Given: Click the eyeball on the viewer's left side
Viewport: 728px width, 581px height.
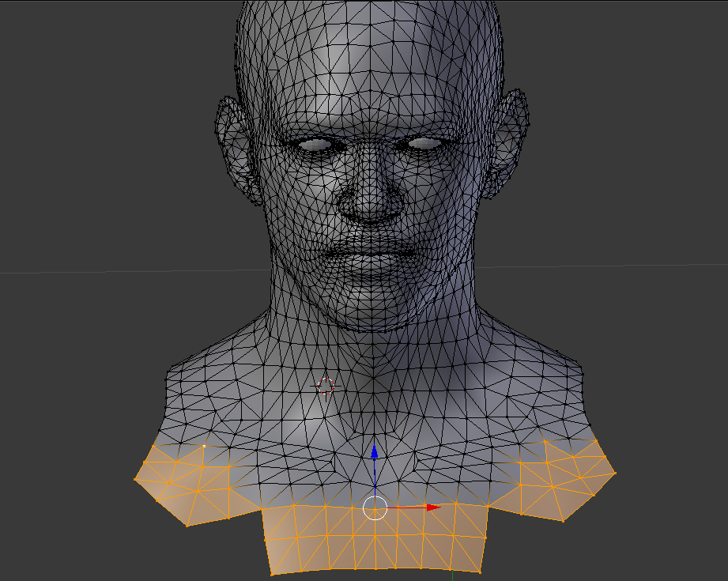Looking at the screenshot, I should click(x=315, y=145).
